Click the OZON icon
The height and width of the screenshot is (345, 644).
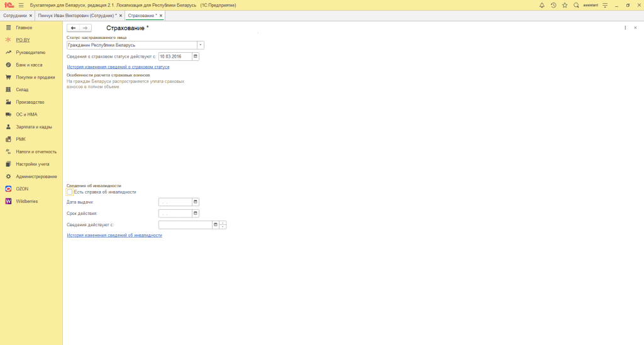[8, 189]
